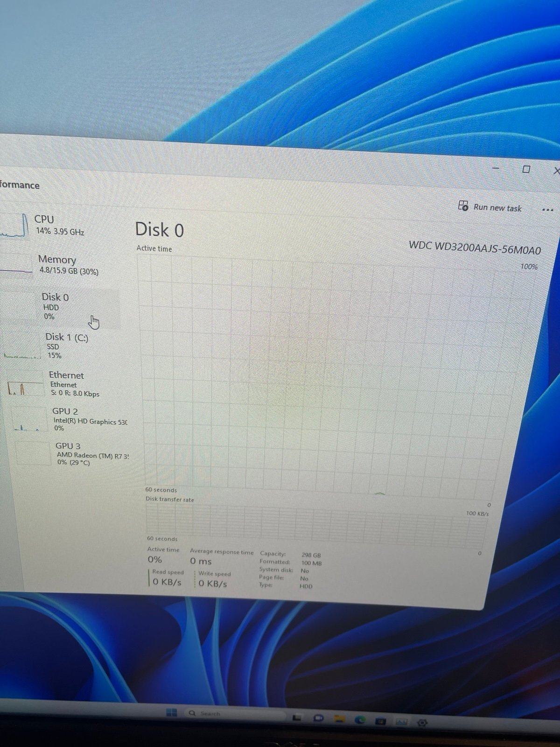
Task: Open the Windows Start menu
Action: click(x=172, y=712)
